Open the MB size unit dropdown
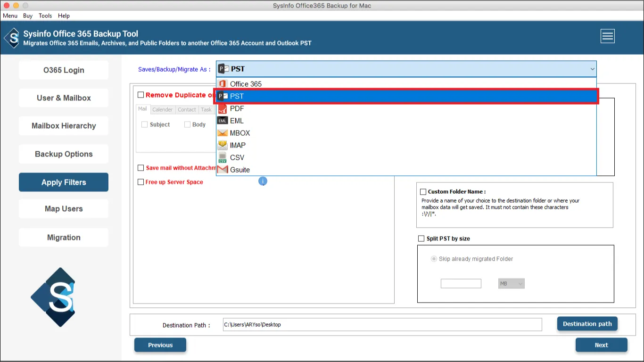Viewport: 644px width, 362px height. click(x=511, y=284)
